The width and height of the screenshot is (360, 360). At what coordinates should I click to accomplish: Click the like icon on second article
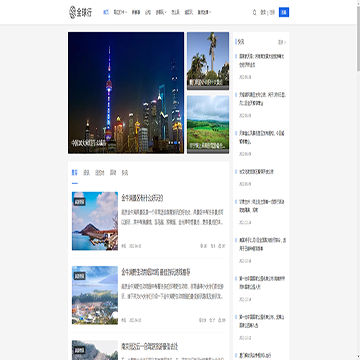(x=220, y=320)
